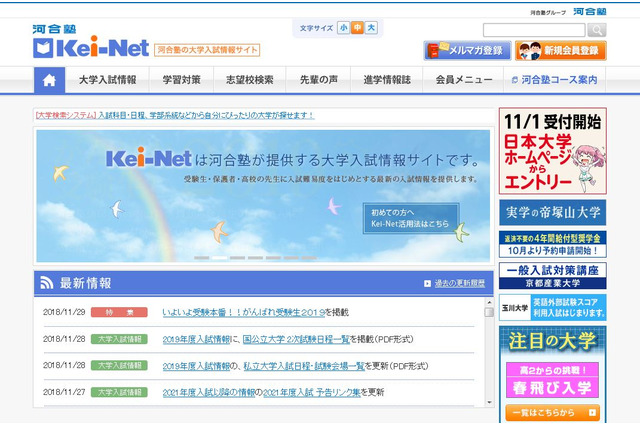This screenshot has height=426, width=640.
Task: Click the arrow icon beside 過去の更新履歴
Action: click(427, 283)
